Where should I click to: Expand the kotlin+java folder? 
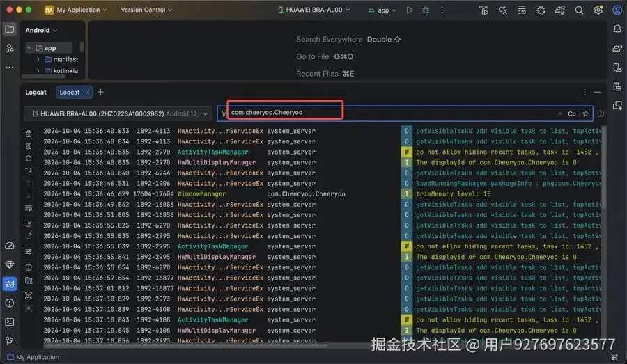click(x=38, y=71)
